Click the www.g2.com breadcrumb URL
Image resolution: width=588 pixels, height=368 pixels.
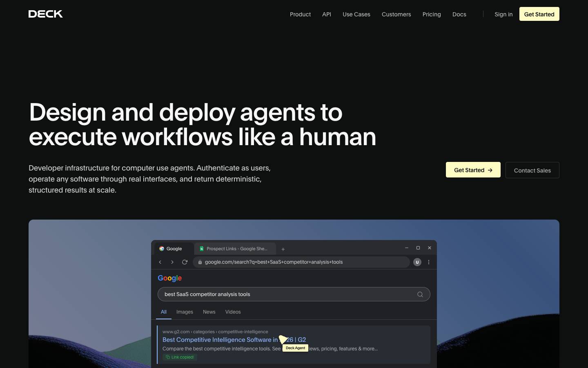click(x=215, y=332)
